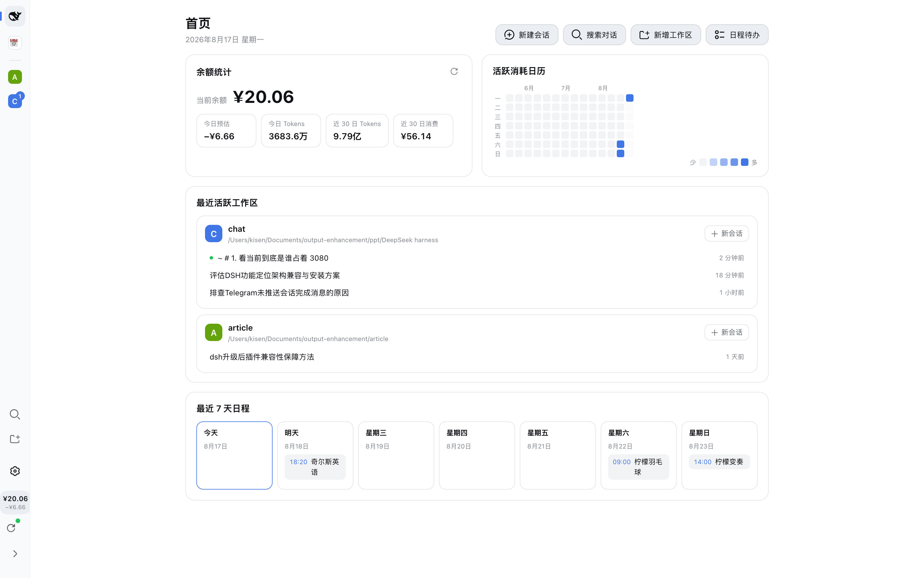924x578 pixels.
Task: Open conversation 评估DSH功能定位架构兼容与安装方案
Action: click(476, 275)
